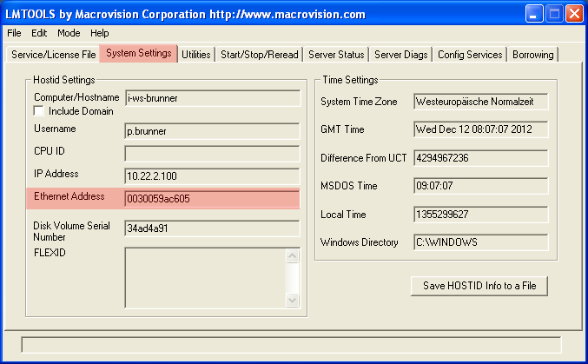The height and width of the screenshot is (364, 588).
Task: Click the Ethernet Address field
Action: [213, 199]
